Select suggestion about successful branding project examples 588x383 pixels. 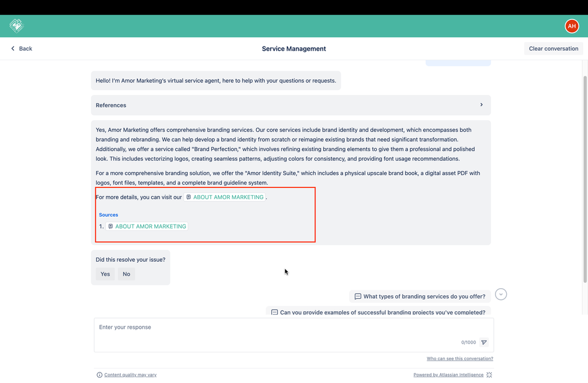coord(378,312)
